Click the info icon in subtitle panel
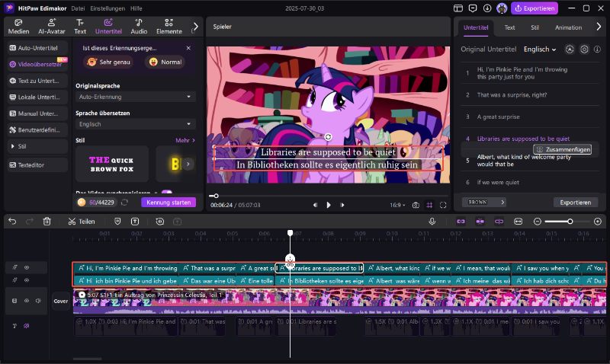 tap(597, 49)
